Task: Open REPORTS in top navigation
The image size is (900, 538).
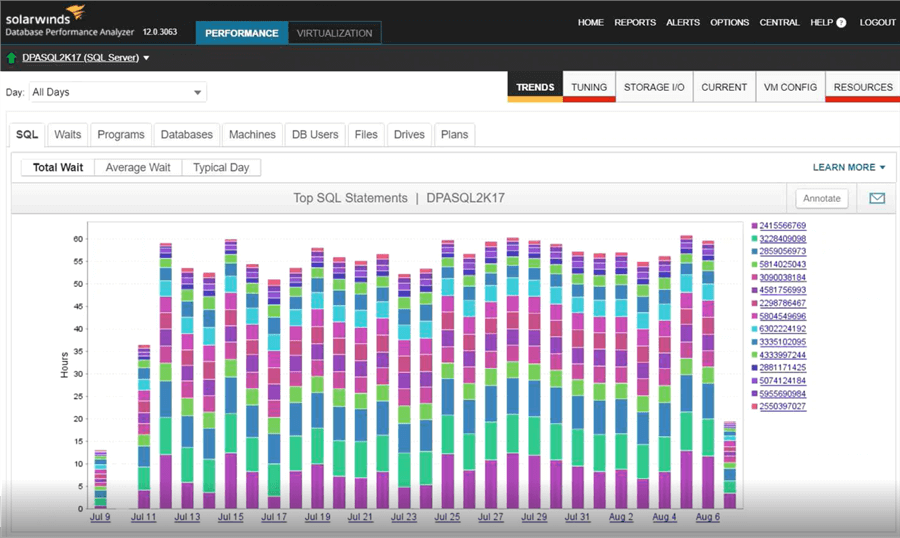Action: (x=635, y=22)
